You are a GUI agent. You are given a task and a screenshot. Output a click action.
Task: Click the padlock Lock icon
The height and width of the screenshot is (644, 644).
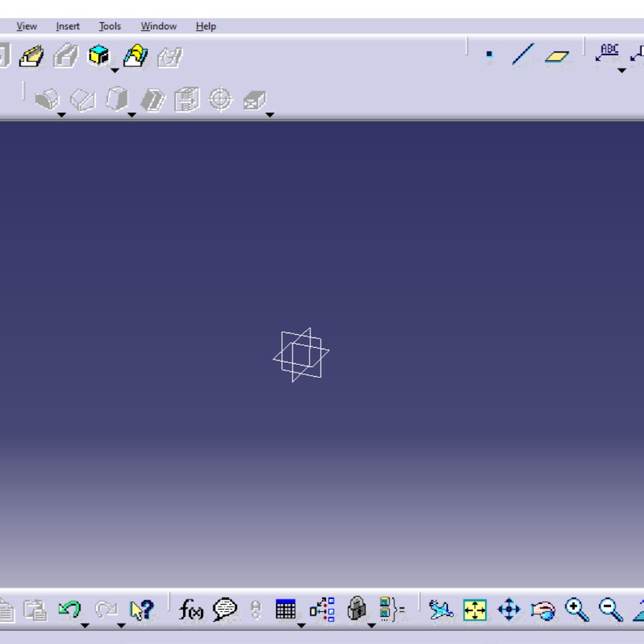point(356,608)
